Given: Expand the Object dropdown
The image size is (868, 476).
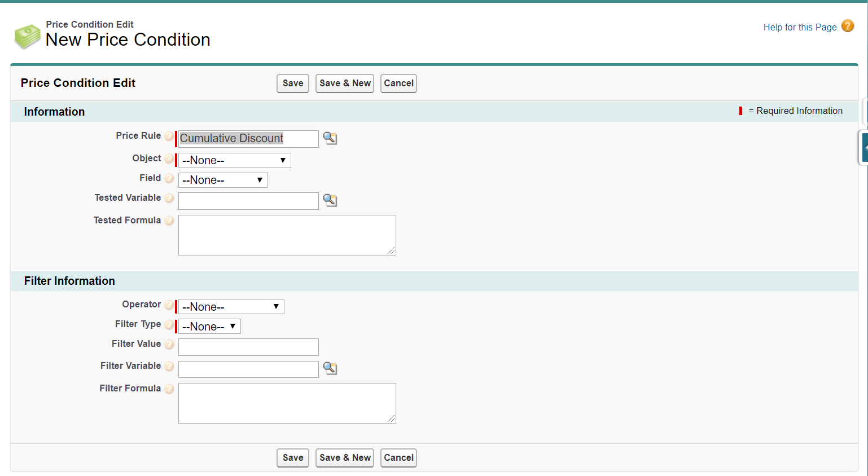Looking at the screenshot, I should 234,161.
